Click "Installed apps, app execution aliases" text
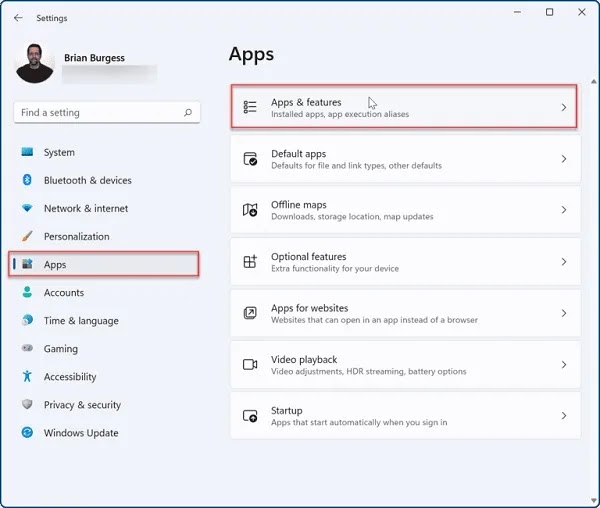Image resolution: width=600 pixels, height=508 pixels. [x=340, y=114]
